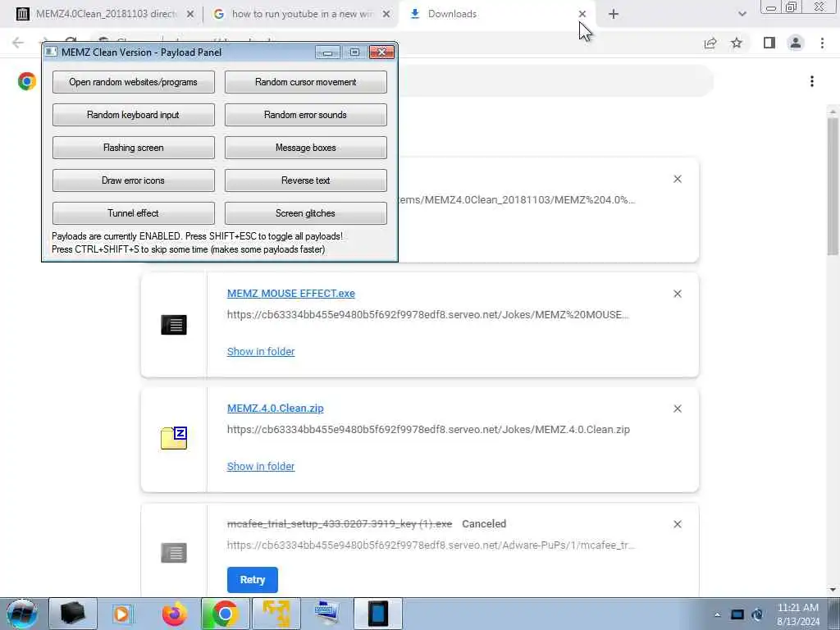
Task: Click the browser back arrow
Action: 18,43
